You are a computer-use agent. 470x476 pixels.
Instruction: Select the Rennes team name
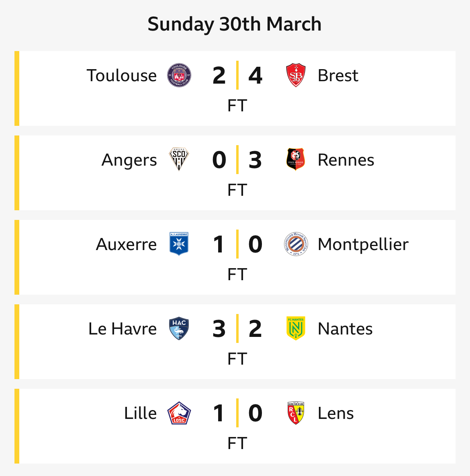tap(346, 160)
